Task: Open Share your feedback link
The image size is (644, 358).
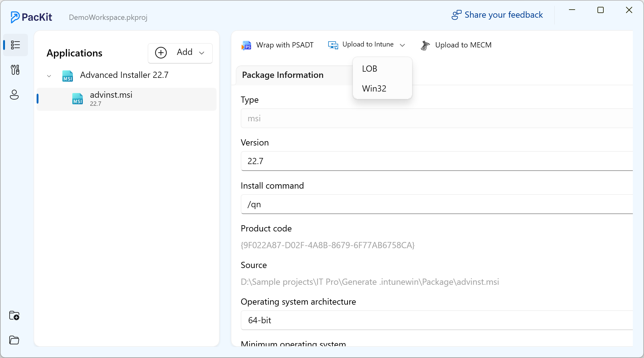Action: (x=503, y=15)
